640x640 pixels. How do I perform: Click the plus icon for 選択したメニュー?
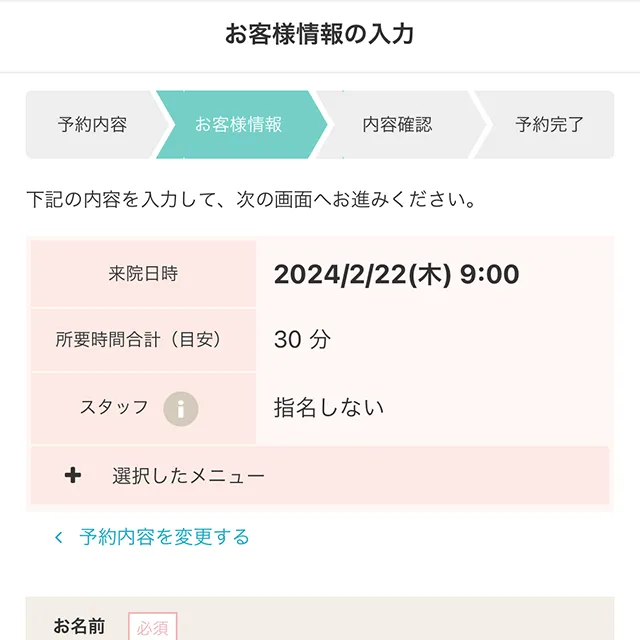pos(72,476)
